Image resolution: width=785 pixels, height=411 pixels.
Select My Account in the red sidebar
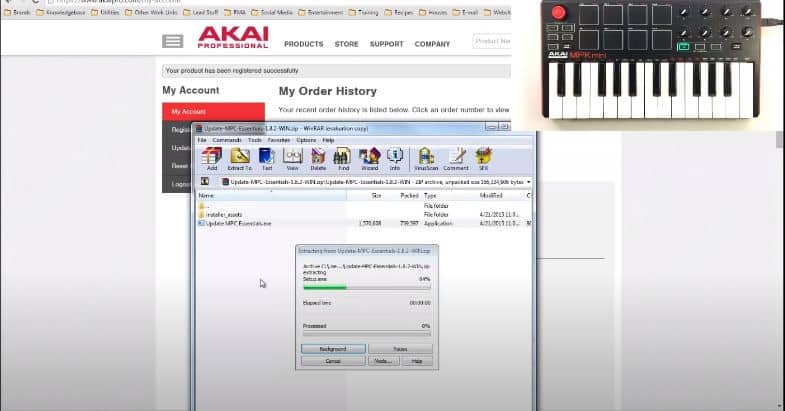pyautogui.click(x=213, y=112)
